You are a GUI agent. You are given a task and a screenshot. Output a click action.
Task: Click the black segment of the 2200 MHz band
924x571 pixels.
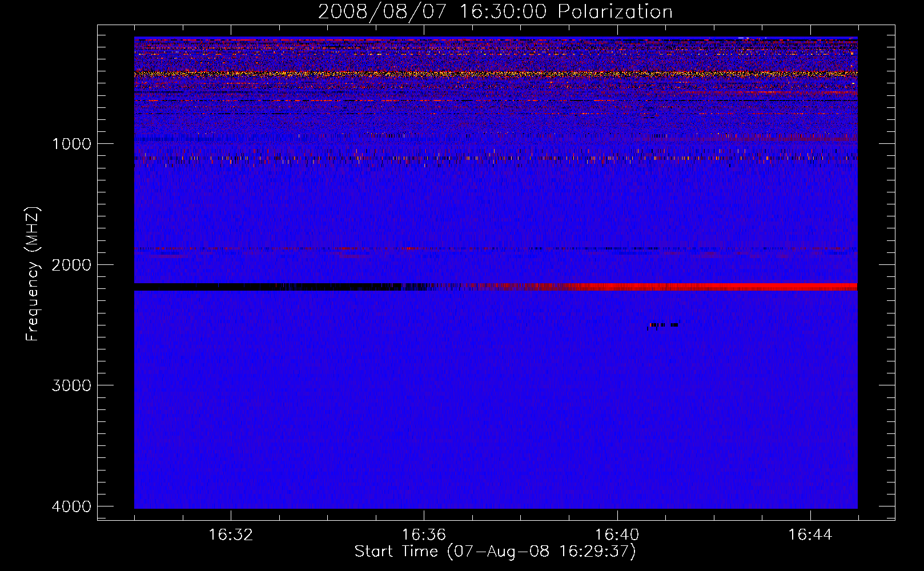click(267, 287)
